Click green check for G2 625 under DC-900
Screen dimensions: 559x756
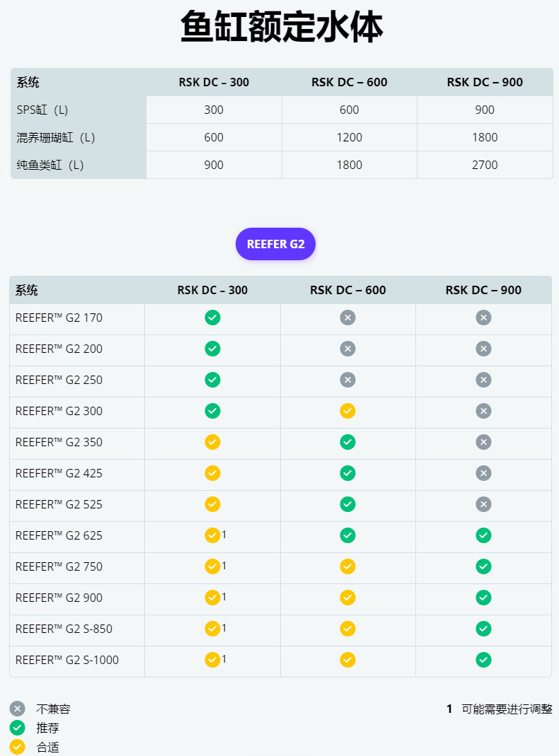(x=483, y=535)
